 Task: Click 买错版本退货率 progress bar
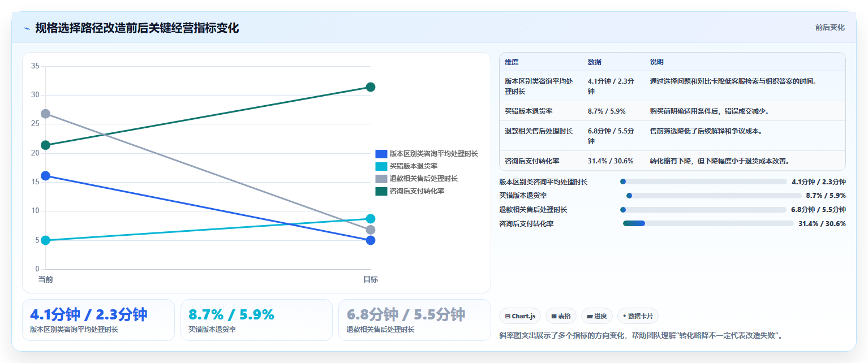[x=714, y=196]
